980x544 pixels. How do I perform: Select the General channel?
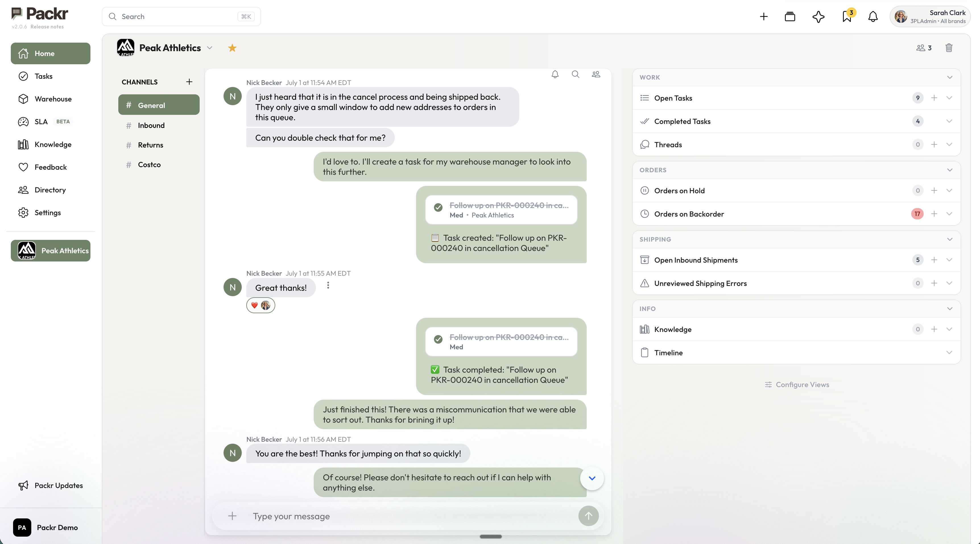click(x=159, y=105)
